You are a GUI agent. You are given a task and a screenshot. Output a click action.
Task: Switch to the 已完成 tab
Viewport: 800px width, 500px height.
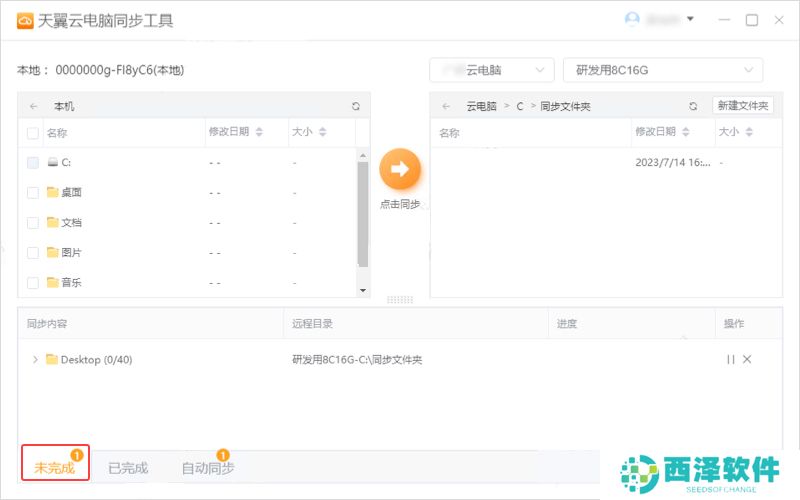click(x=128, y=468)
